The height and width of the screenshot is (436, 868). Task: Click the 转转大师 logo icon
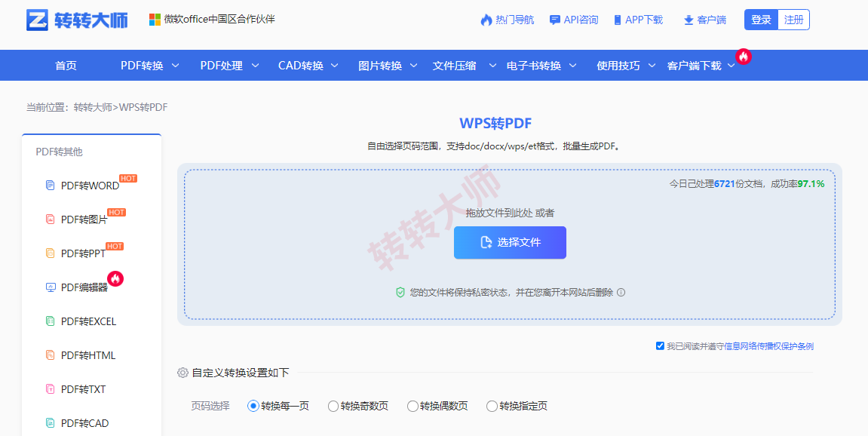click(x=37, y=20)
